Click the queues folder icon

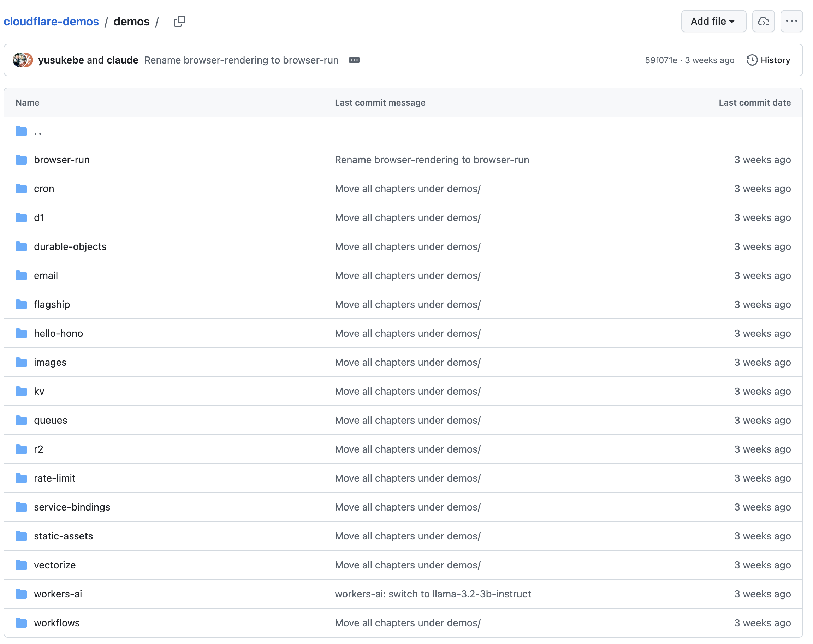tap(21, 421)
